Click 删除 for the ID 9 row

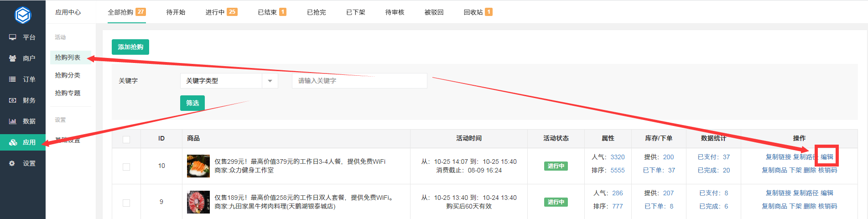click(810, 206)
